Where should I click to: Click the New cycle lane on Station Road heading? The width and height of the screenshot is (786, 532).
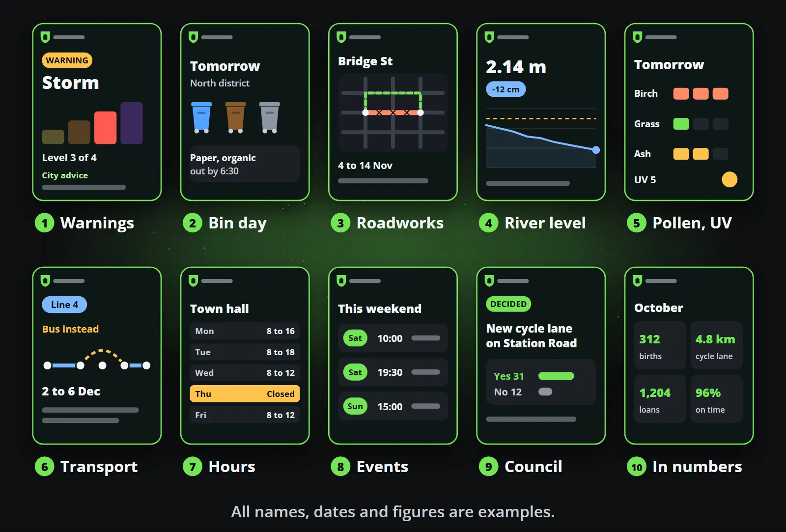pos(532,336)
